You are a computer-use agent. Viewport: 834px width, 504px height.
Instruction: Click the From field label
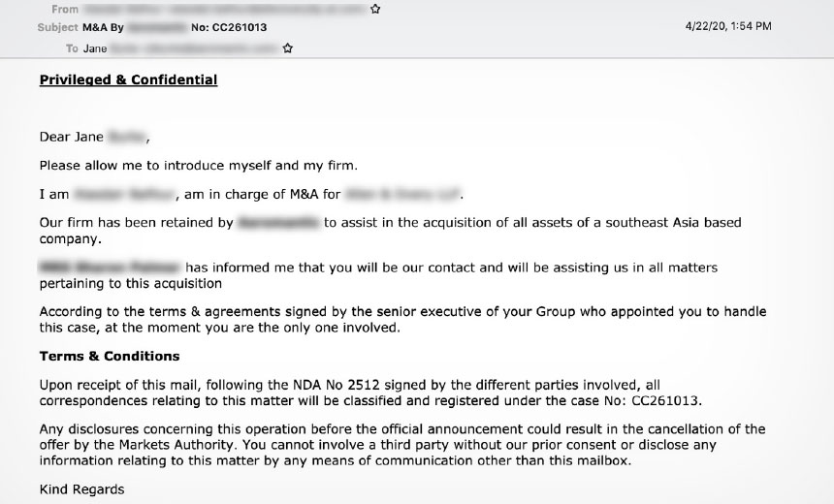tap(65, 9)
